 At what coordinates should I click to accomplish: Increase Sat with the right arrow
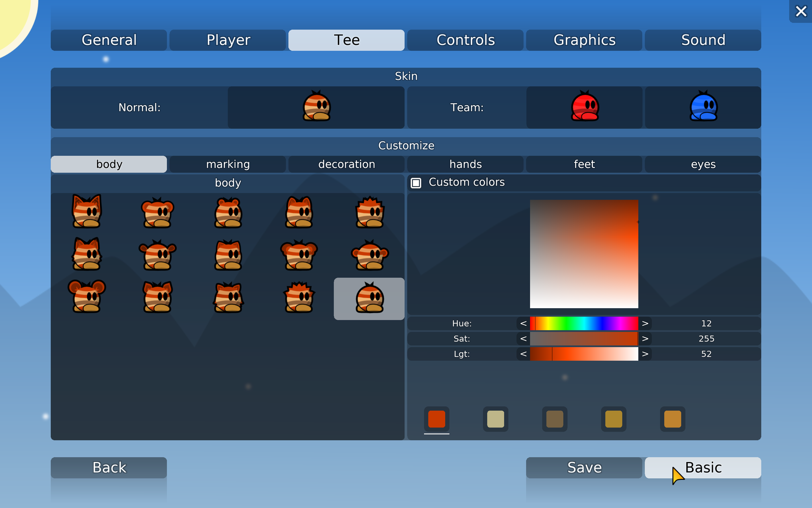point(645,339)
